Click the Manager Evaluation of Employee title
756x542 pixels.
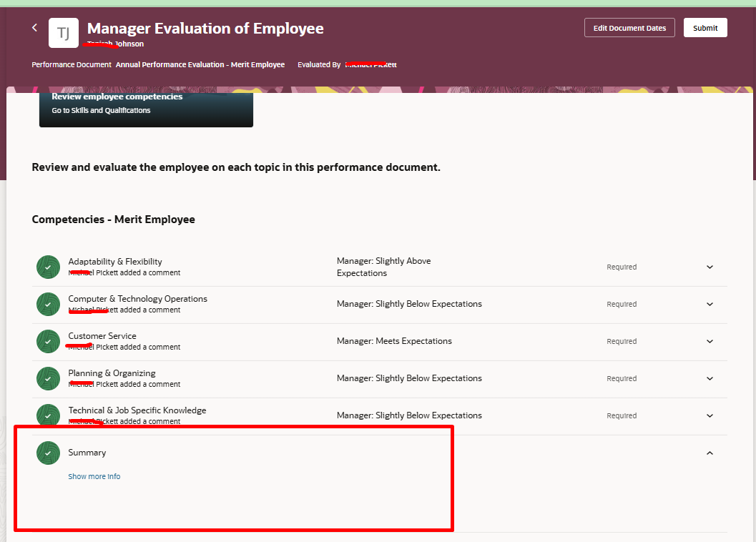coord(205,29)
